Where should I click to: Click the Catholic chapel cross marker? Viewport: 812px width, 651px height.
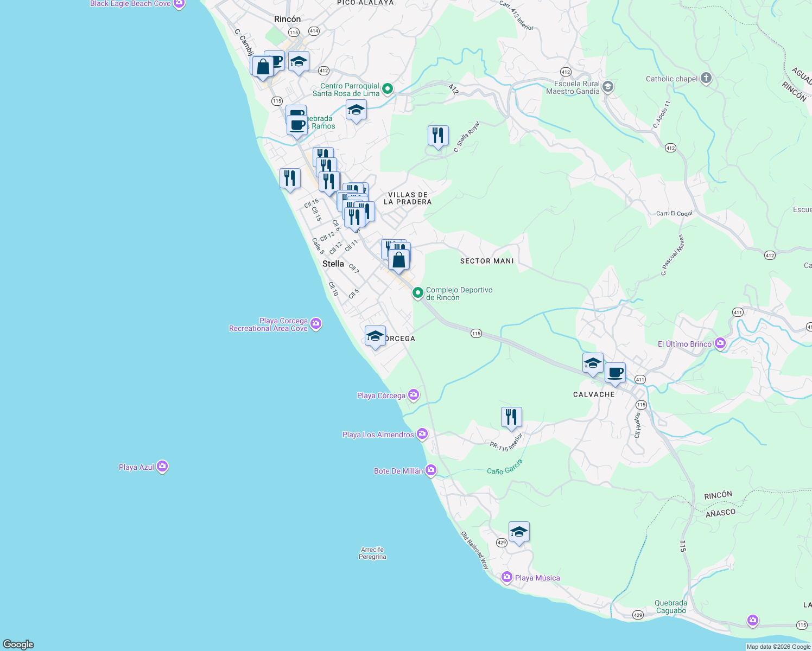click(x=706, y=78)
